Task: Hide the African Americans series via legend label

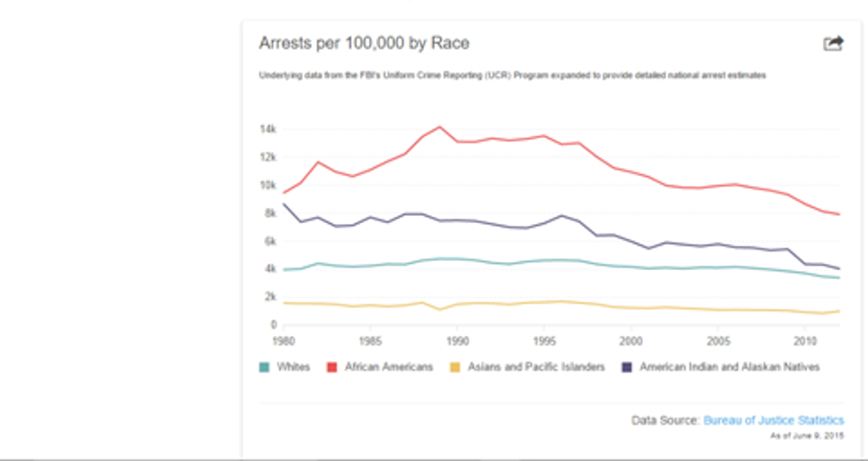Action: pos(389,366)
